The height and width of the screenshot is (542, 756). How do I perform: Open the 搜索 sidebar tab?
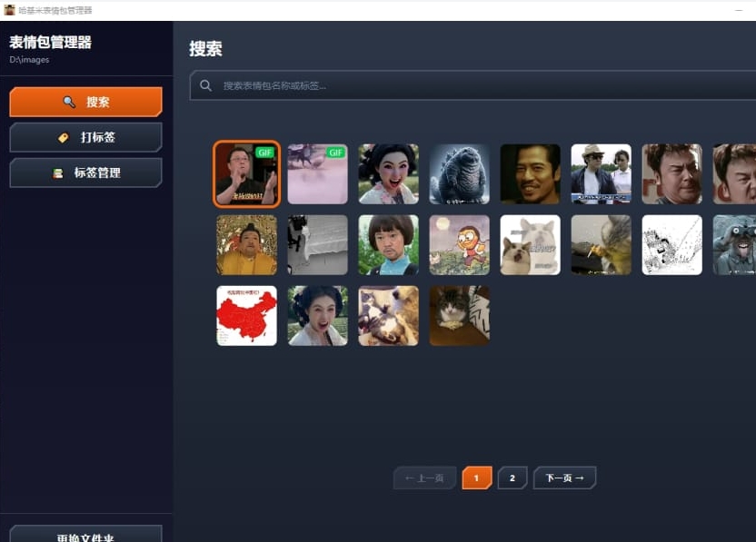(x=85, y=102)
